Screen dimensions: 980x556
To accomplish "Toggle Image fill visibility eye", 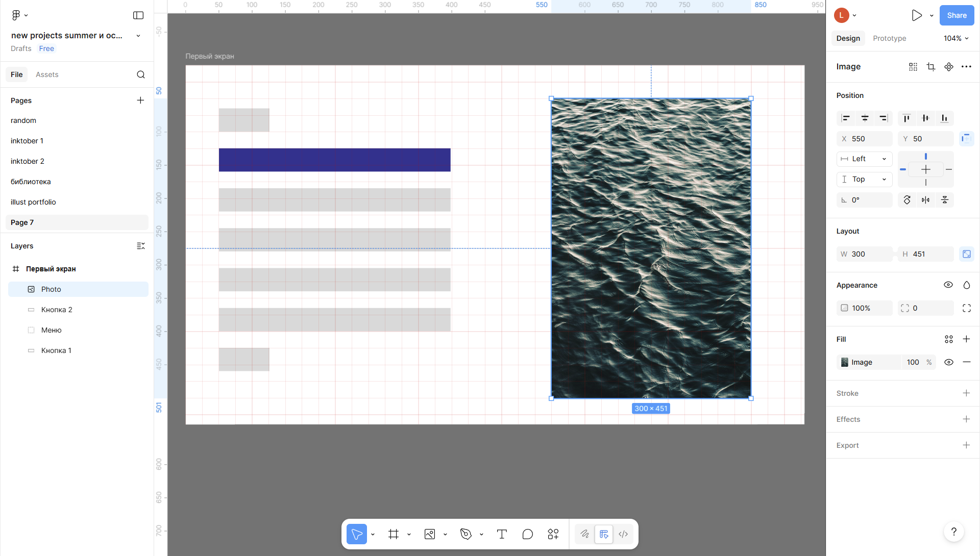I will pyautogui.click(x=948, y=362).
